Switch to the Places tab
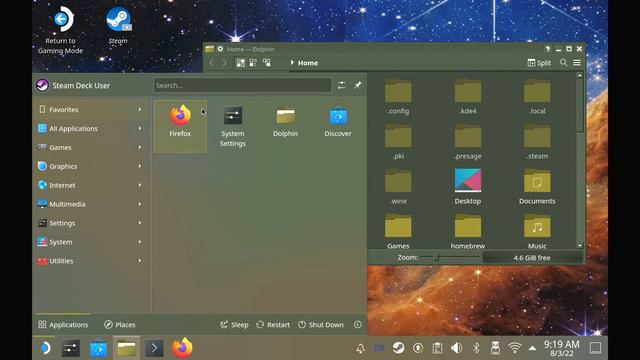Viewport: 640px width, 360px height. click(120, 324)
